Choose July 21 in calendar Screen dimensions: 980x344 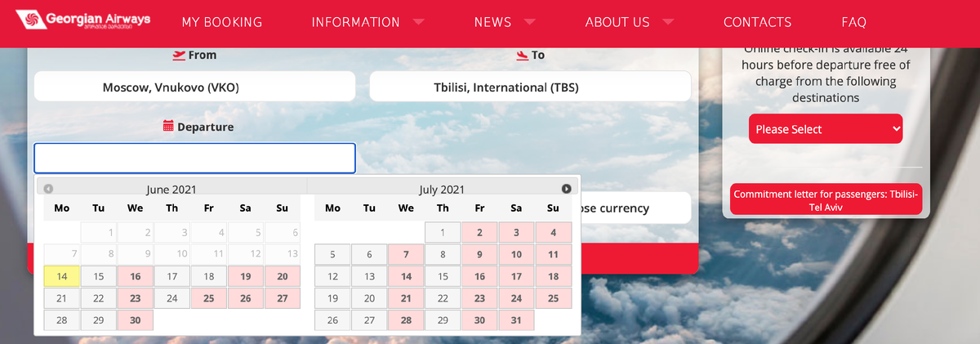tap(406, 298)
